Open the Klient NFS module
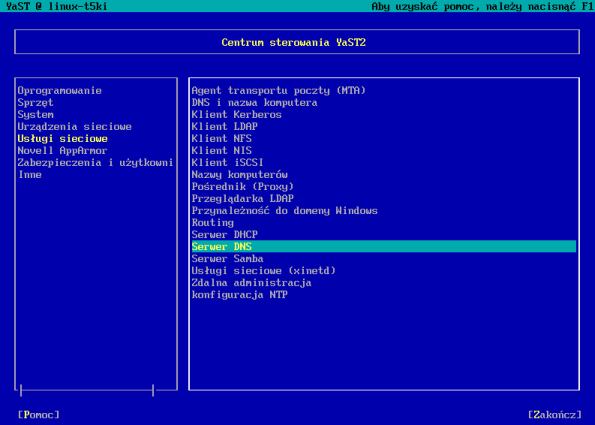The width and height of the screenshot is (595, 425). 222,139
